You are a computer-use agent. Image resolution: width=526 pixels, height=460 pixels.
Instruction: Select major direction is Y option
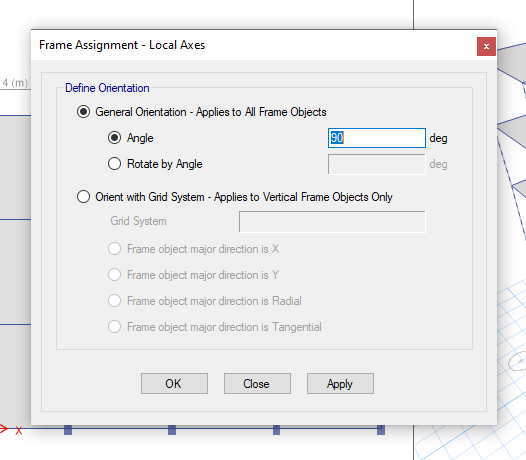(x=114, y=275)
